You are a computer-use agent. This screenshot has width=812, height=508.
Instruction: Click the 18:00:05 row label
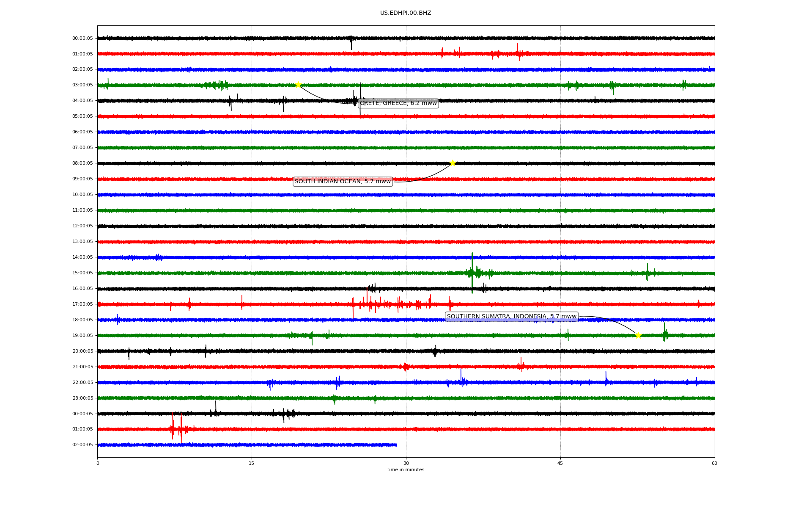click(82, 320)
